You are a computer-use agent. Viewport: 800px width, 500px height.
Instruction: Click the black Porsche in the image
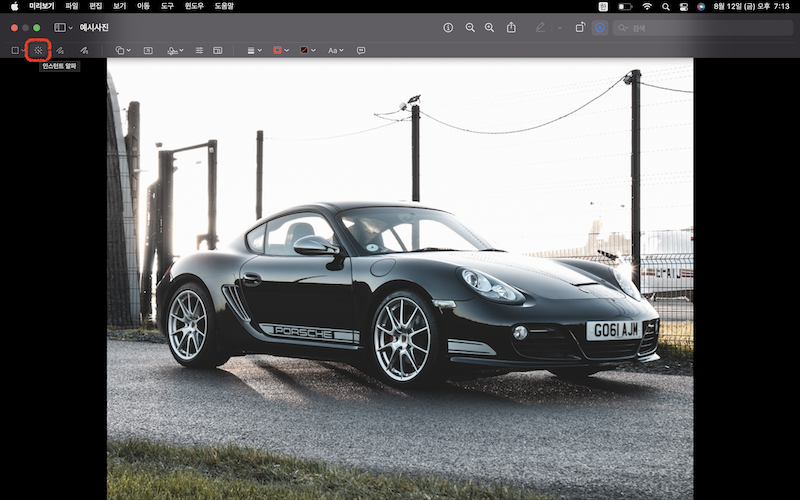(x=407, y=293)
